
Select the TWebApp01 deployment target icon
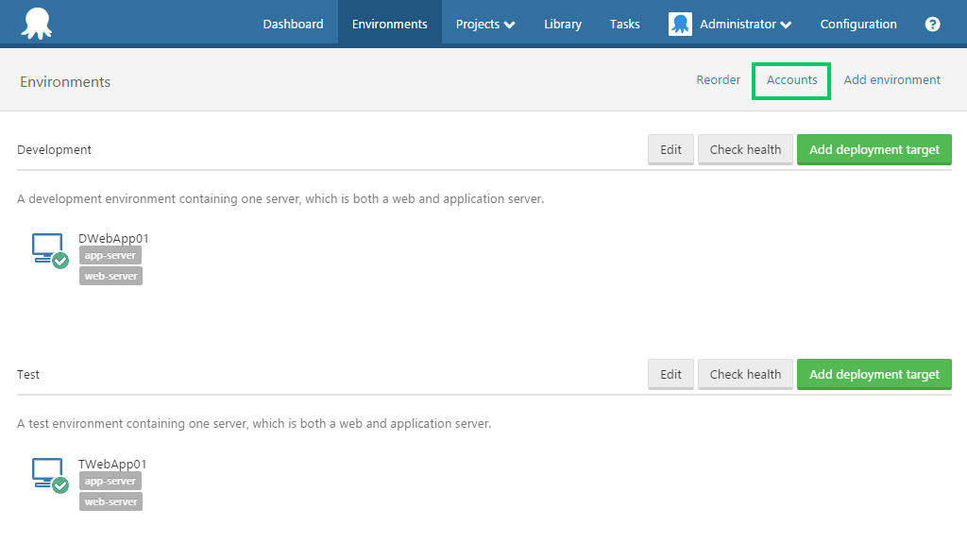tap(47, 472)
